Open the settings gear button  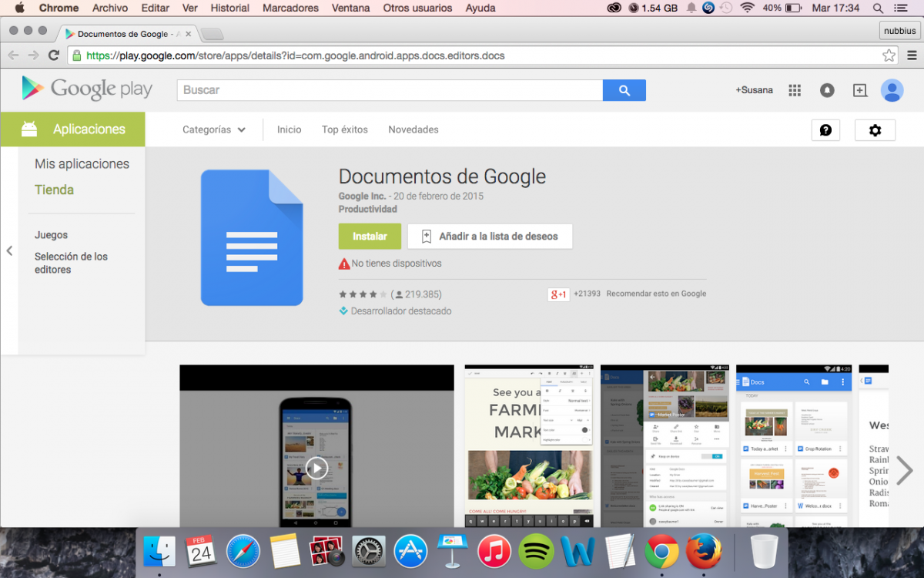[875, 130]
